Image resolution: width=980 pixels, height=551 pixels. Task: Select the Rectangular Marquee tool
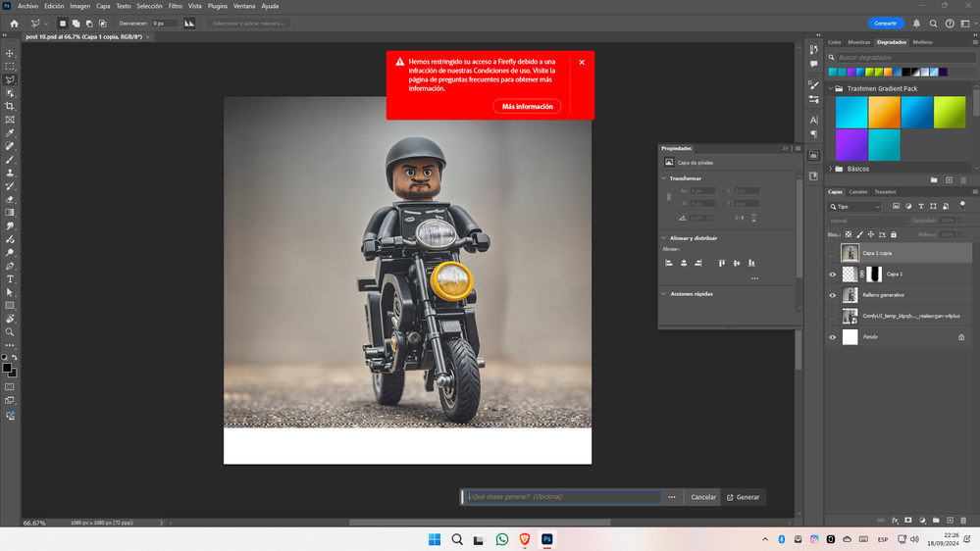[10, 67]
